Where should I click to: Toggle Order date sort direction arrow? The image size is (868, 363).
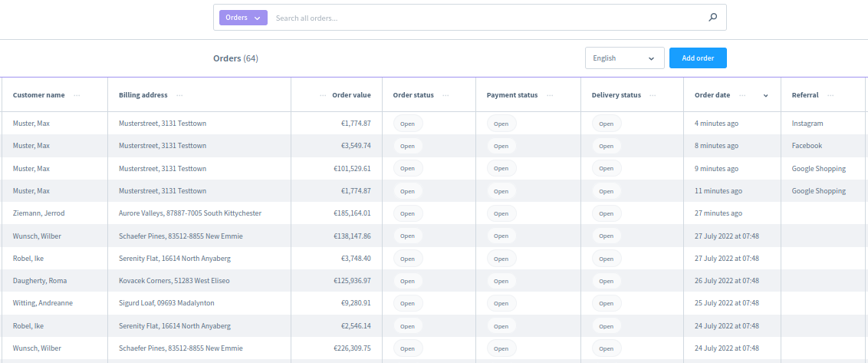coord(765,95)
